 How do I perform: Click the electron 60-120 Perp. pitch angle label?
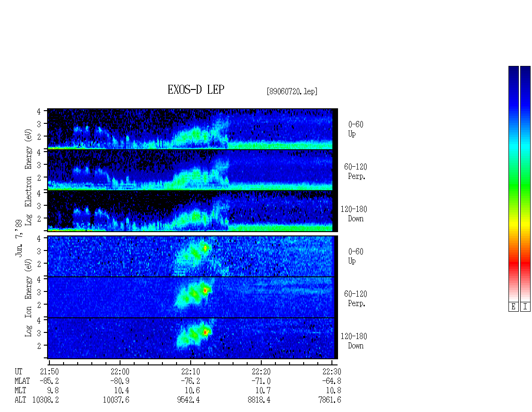[x=355, y=171]
